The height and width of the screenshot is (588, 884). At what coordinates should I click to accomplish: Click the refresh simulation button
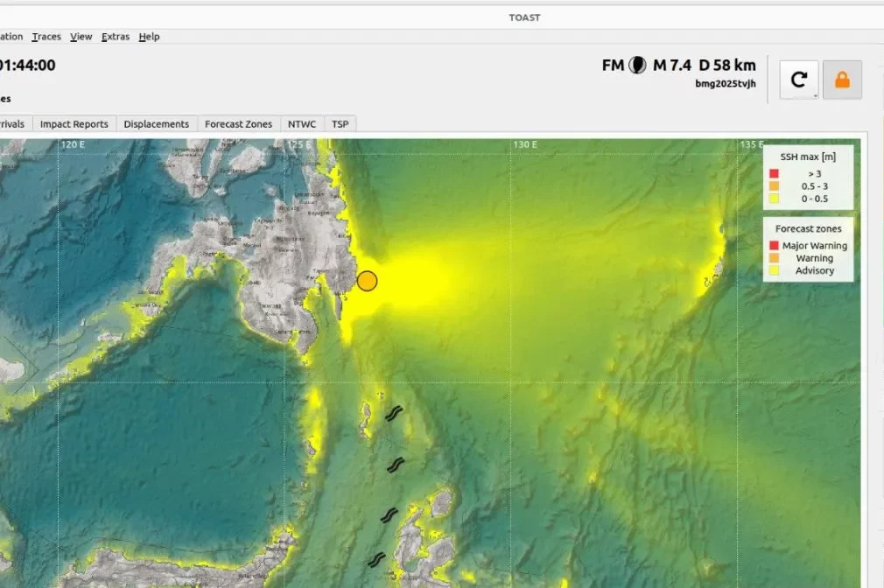coord(797,80)
